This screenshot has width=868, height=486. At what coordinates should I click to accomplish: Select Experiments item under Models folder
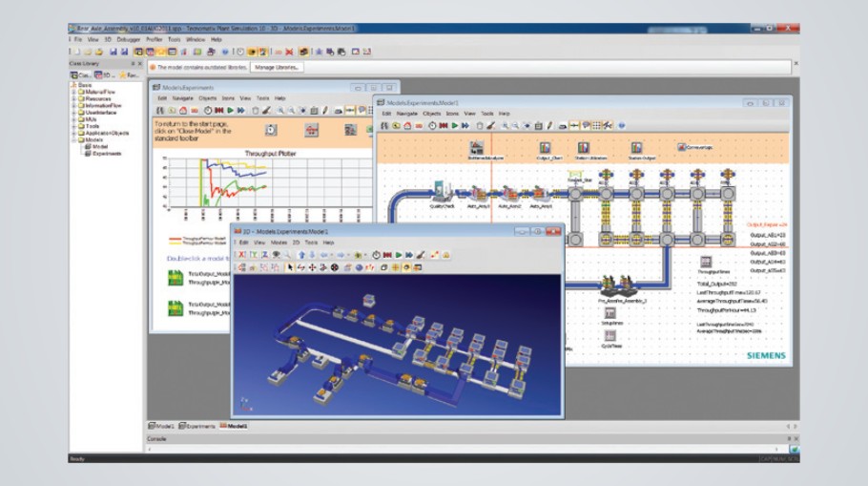(106, 153)
